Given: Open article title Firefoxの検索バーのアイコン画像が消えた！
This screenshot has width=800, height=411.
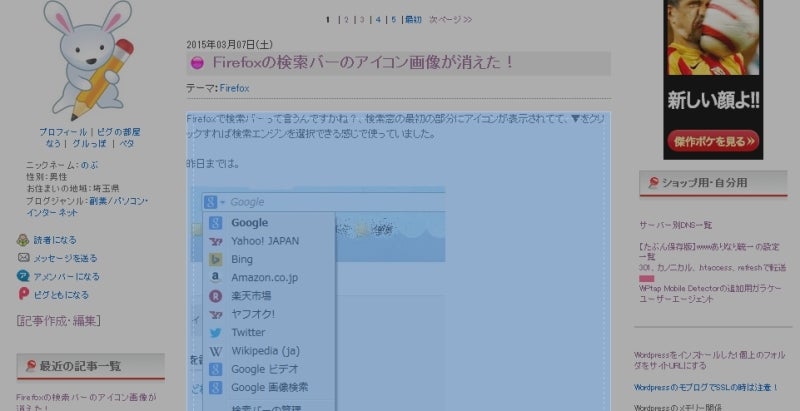Looking at the screenshot, I should pos(362,63).
